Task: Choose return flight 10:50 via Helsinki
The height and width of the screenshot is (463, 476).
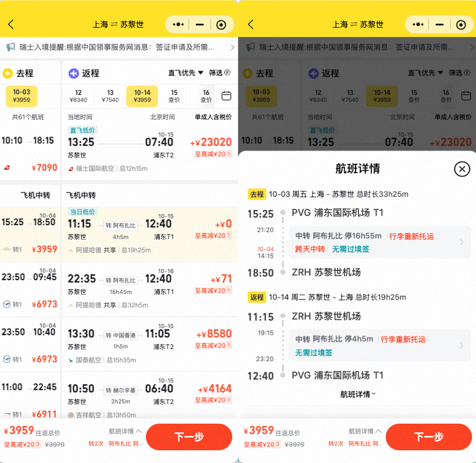Action: [x=150, y=395]
